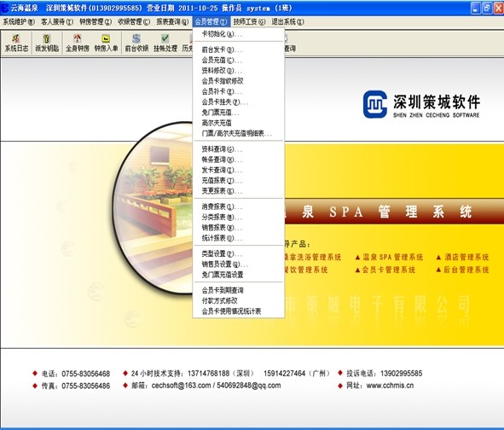The image size is (504, 430).
Task: Select the 钟房入单 toolbar icon
Action: pyautogui.click(x=106, y=44)
